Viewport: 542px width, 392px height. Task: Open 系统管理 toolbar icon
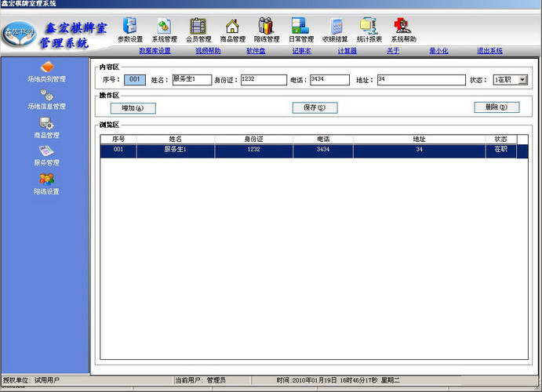(x=164, y=30)
